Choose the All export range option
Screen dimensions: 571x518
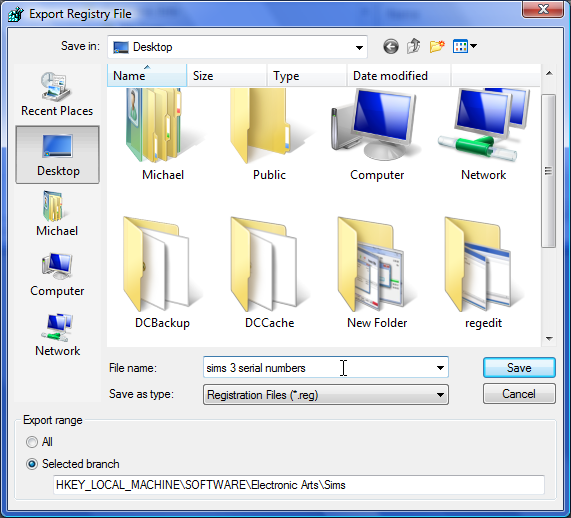tap(32, 442)
